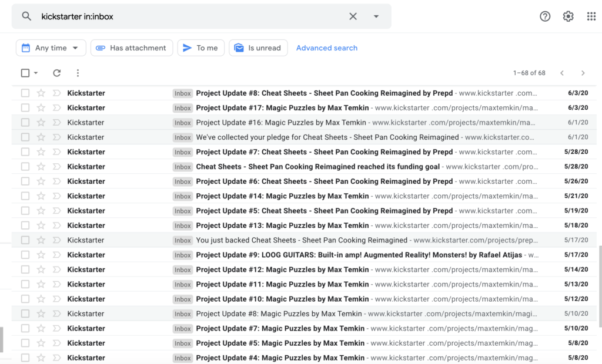602x364 pixels.
Task: Select checkbox for collected your pledge email
Action: 25,137
